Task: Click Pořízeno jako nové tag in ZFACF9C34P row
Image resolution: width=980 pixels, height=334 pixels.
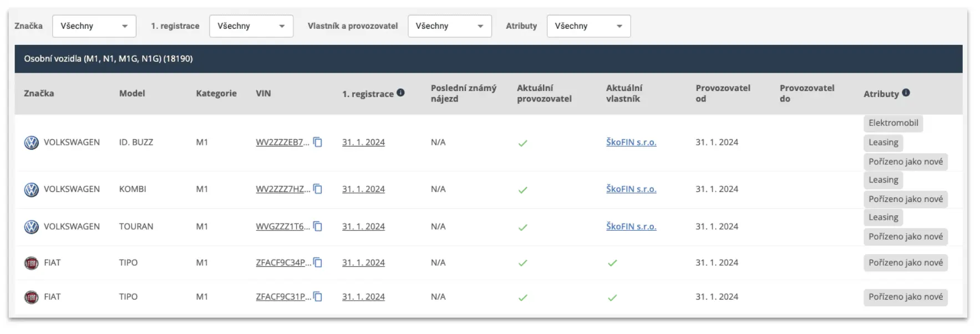Action: (906, 263)
